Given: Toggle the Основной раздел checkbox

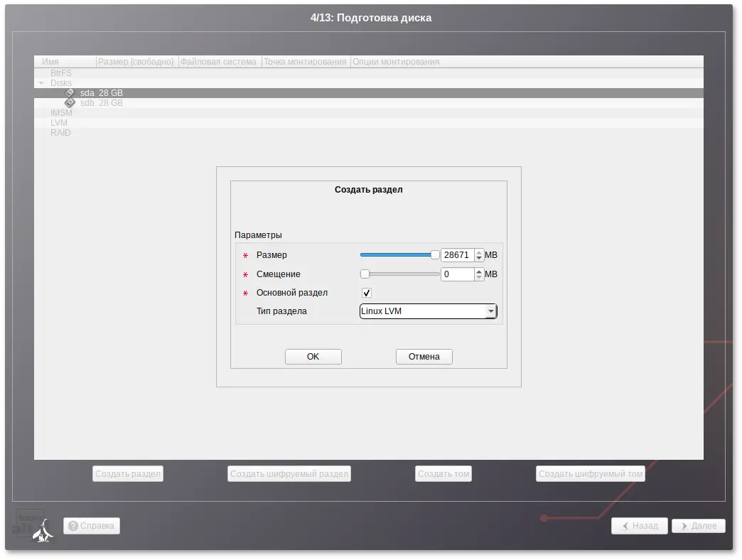Looking at the screenshot, I should [x=366, y=293].
